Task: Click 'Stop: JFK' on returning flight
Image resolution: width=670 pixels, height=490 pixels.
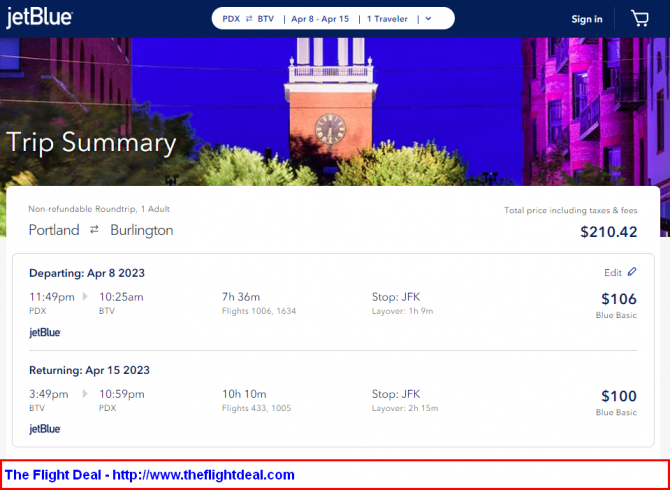Action: 396,393
